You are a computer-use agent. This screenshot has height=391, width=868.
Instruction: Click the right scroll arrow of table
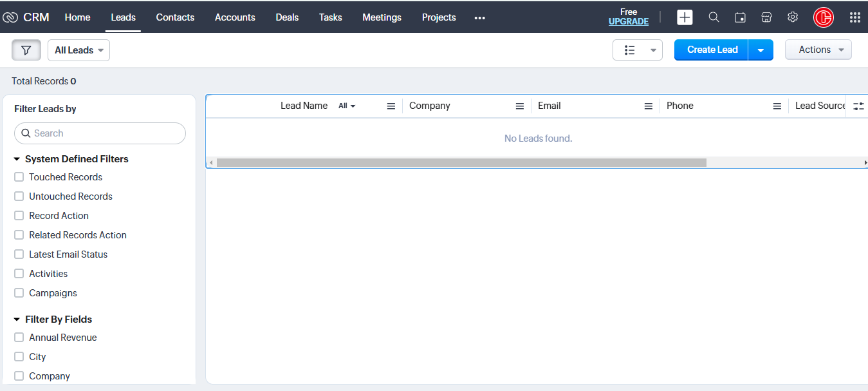coord(865,163)
